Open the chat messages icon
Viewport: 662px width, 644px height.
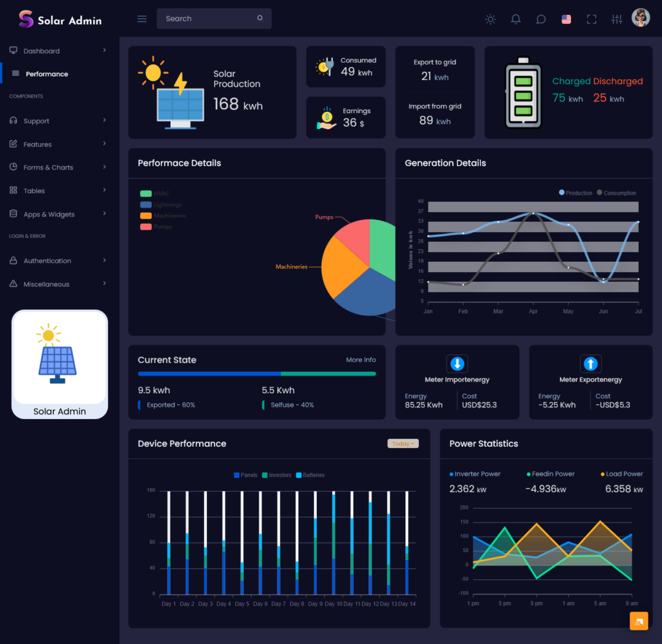tap(541, 19)
